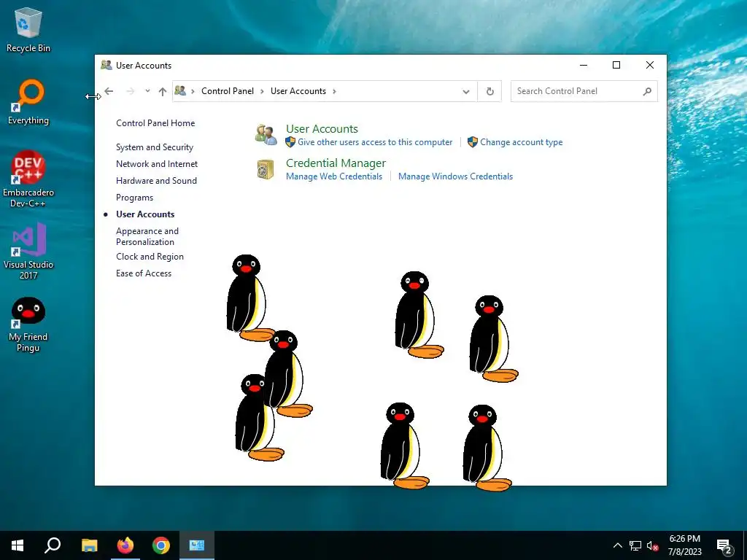Select User Accounts in the sidebar

click(x=145, y=214)
